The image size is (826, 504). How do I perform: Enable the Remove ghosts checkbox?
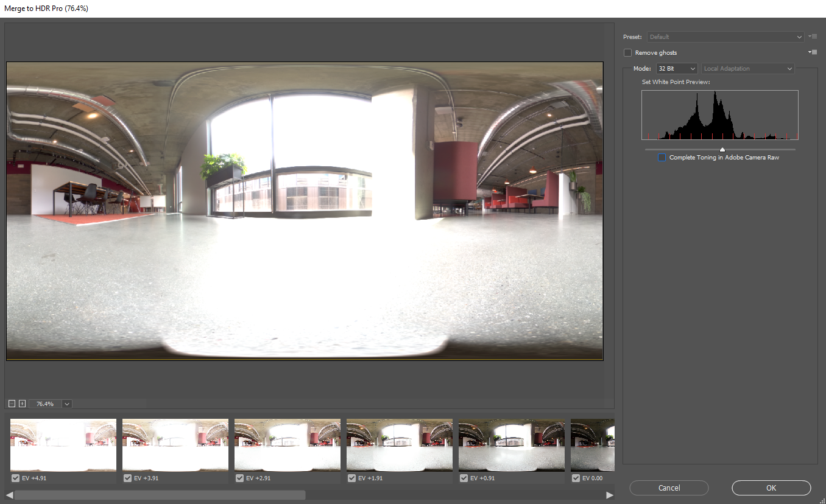click(628, 53)
